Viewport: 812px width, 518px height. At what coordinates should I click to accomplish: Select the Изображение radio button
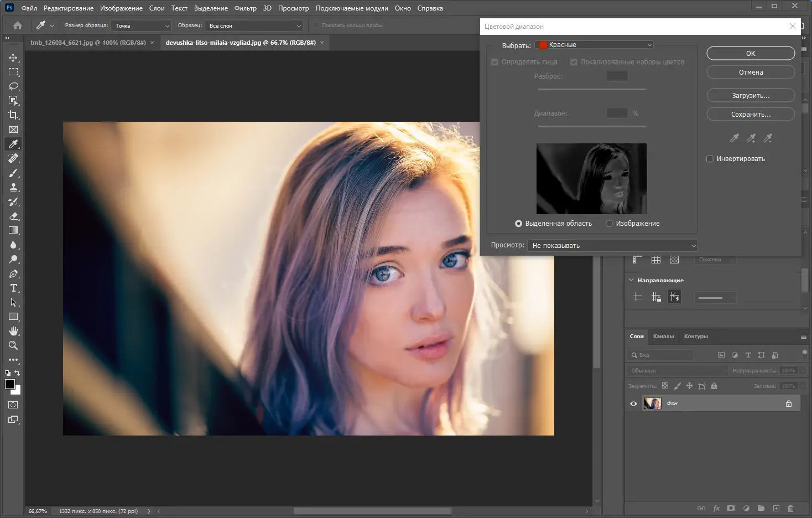click(610, 224)
